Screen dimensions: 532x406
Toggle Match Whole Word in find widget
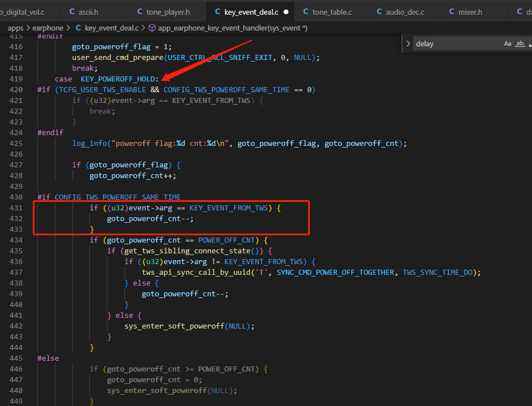520,44
